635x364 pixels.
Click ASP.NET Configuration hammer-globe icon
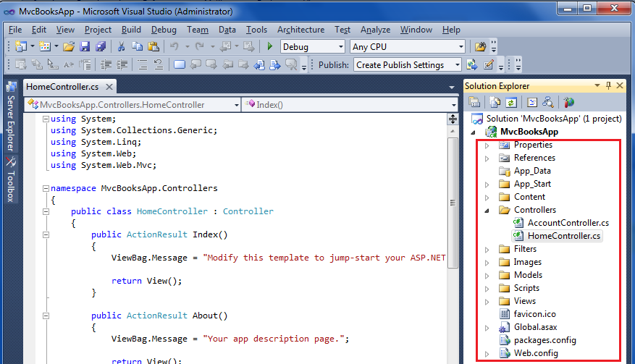tap(568, 103)
